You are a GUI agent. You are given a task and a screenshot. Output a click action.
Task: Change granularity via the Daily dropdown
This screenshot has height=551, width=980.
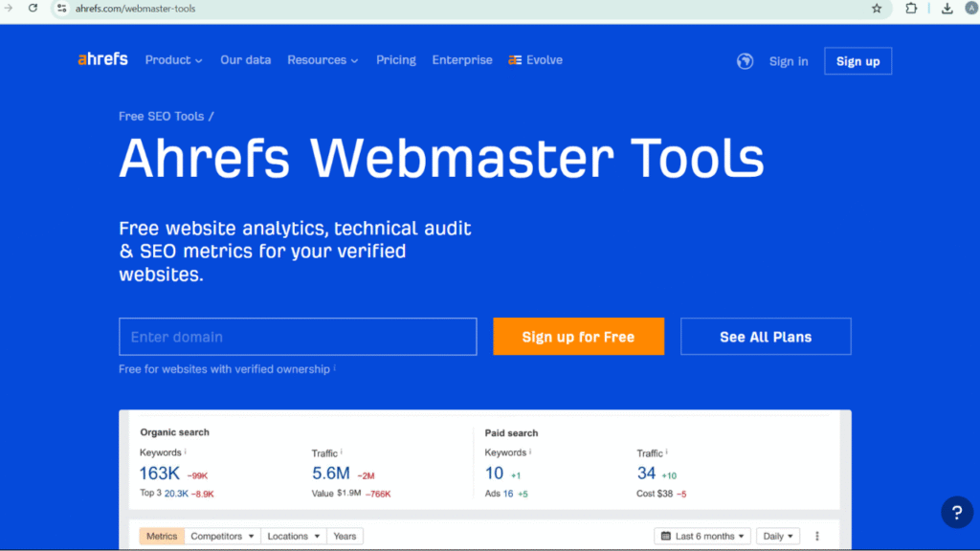[x=778, y=536]
